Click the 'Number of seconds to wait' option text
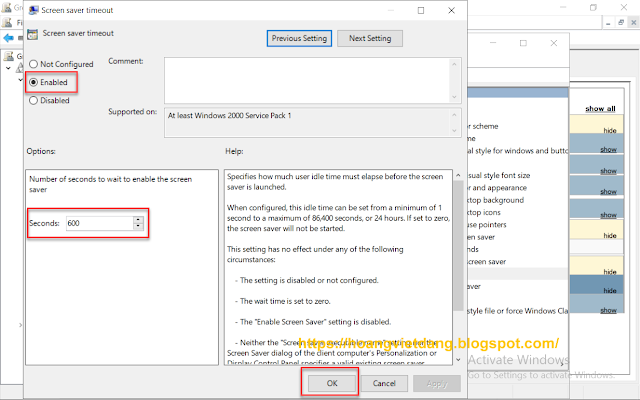This screenshot has width=640, height=400. [x=111, y=184]
